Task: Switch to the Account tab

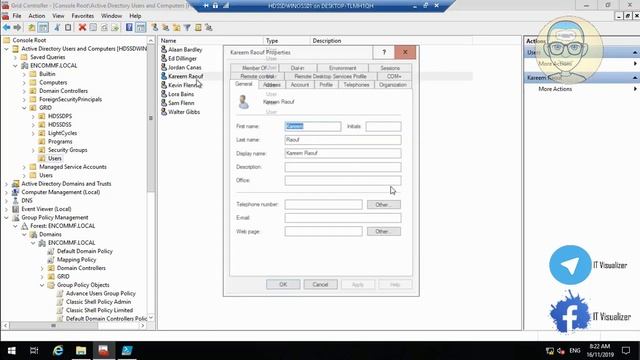Action: pos(300,84)
